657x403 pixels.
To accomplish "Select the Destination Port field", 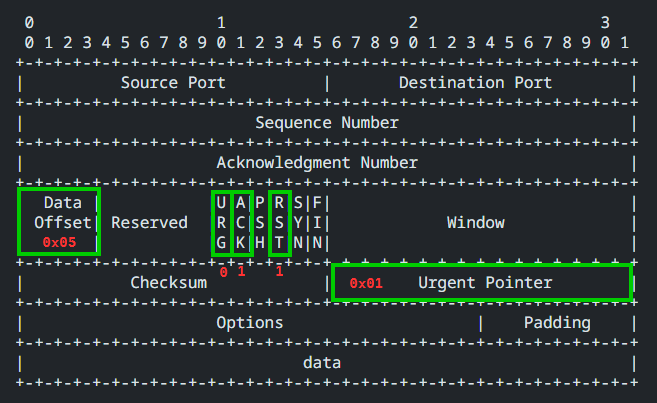I will click(475, 82).
